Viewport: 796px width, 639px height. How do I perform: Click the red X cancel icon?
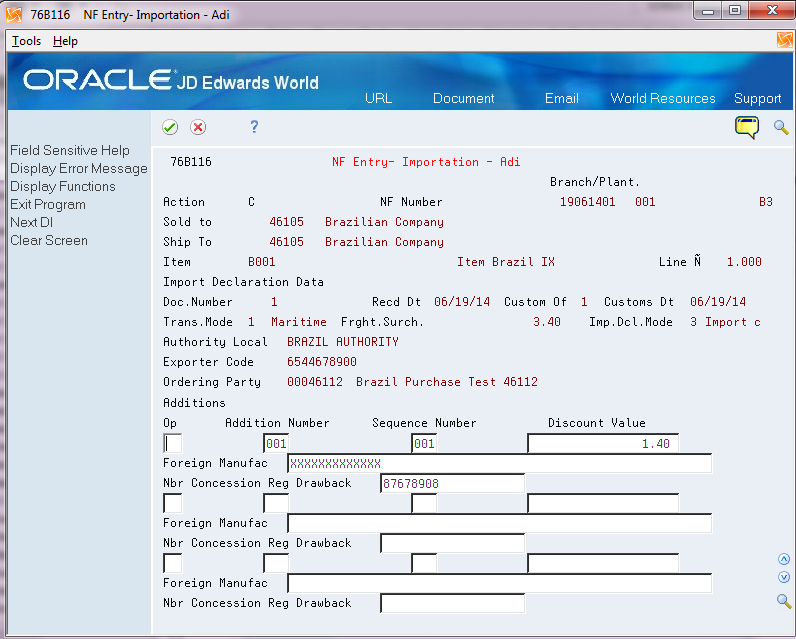coord(198,127)
